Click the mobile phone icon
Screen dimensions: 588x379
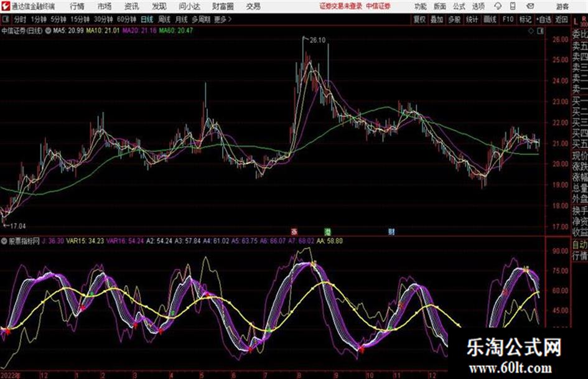click(x=513, y=6)
